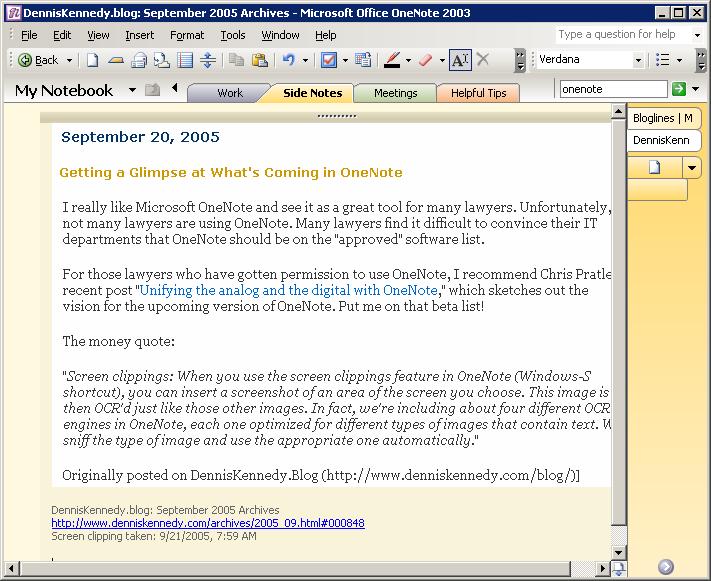Screen dimensions: 711x581
Task: Open the Window menu
Action: coord(280,35)
